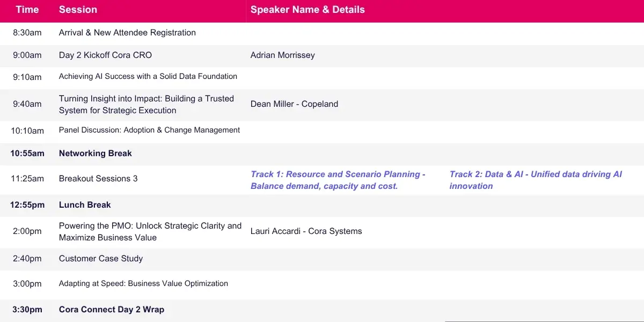Screen dimensions: 644x322
Task: Click Powering the PMO session title
Action: [150, 231]
